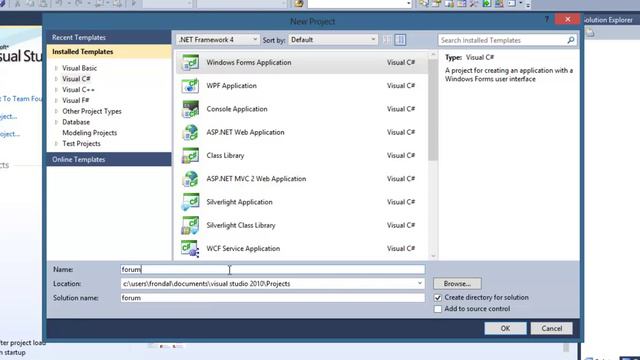Select the ASP.NET Web Application template icon
This screenshot has height=360, width=640.
[190, 132]
